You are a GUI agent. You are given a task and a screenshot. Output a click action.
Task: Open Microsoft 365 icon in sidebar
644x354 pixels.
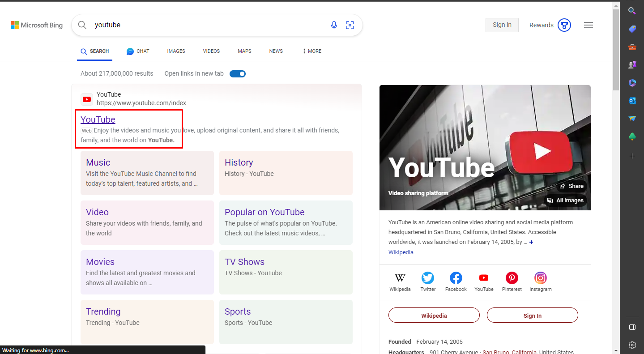[x=632, y=83]
